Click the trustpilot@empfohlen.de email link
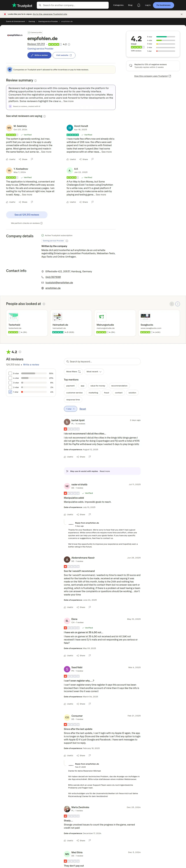The height and width of the screenshot is (868, 186). click(x=59, y=283)
